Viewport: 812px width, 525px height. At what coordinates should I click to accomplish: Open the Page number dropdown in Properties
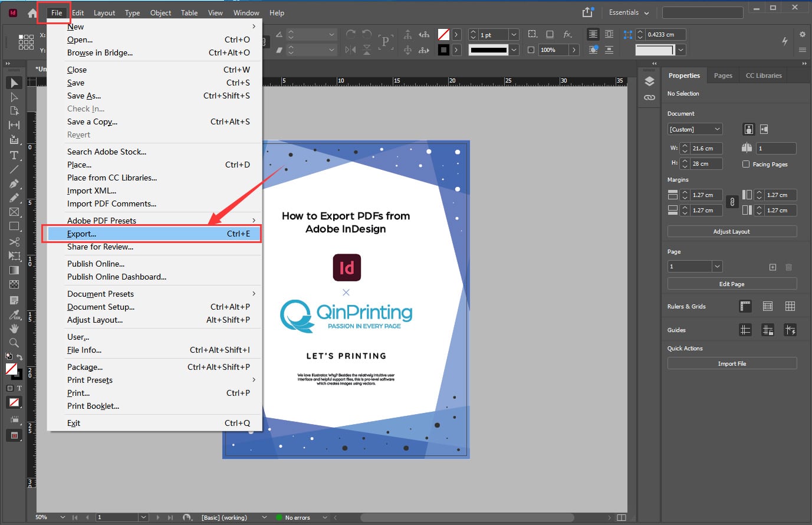[717, 267]
